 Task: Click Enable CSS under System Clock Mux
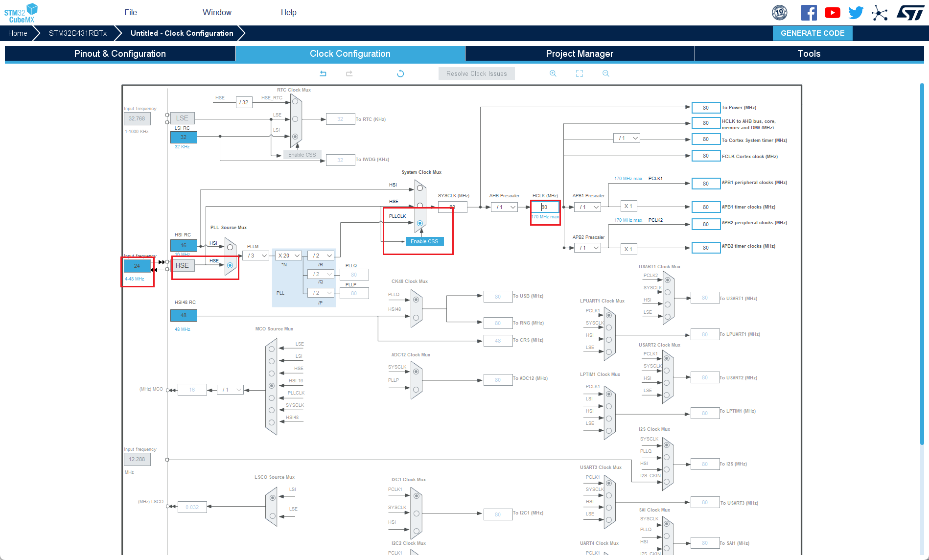(424, 241)
